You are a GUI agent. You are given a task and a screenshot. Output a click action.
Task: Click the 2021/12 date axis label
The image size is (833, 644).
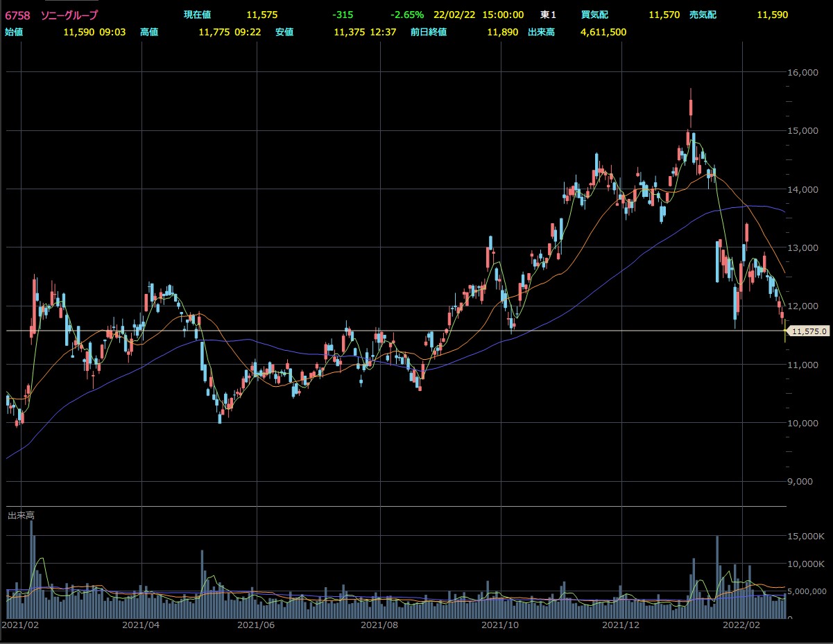click(x=622, y=625)
